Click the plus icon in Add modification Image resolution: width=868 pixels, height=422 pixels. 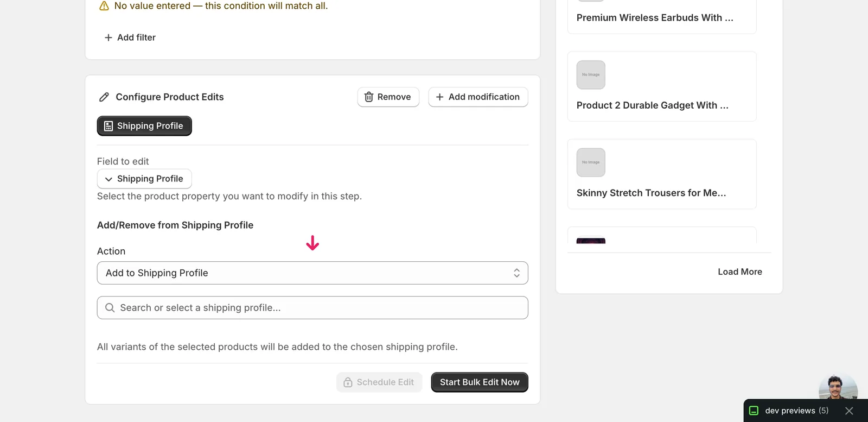tap(440, 97)
